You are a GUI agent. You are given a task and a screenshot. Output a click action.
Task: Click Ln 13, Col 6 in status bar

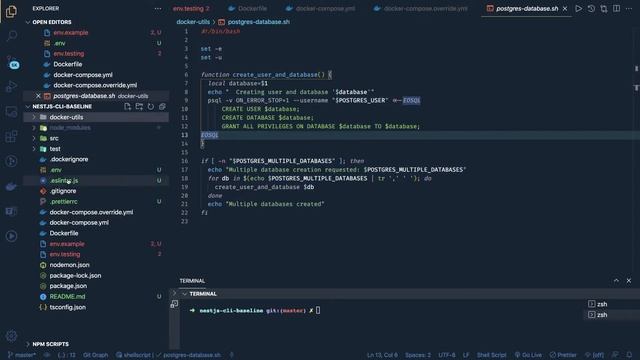pyautogui.click(x=382, y=355)
